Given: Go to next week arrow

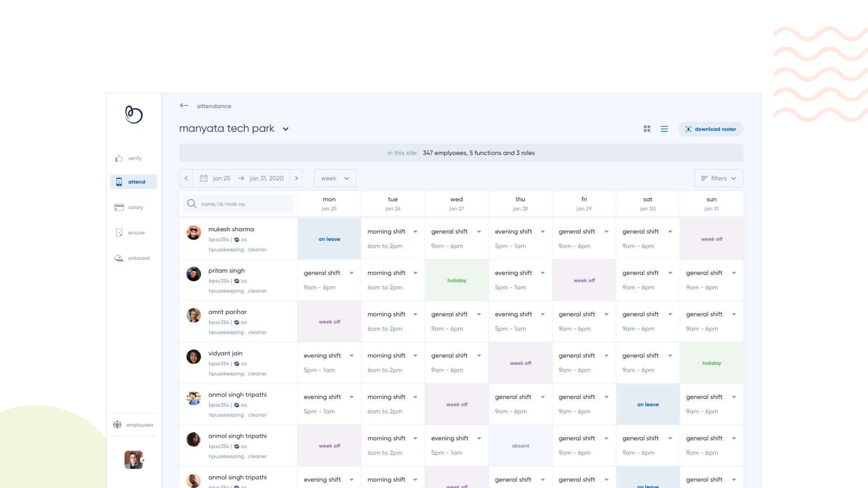Looking at the screenshot, I should [x=296, y=178].
